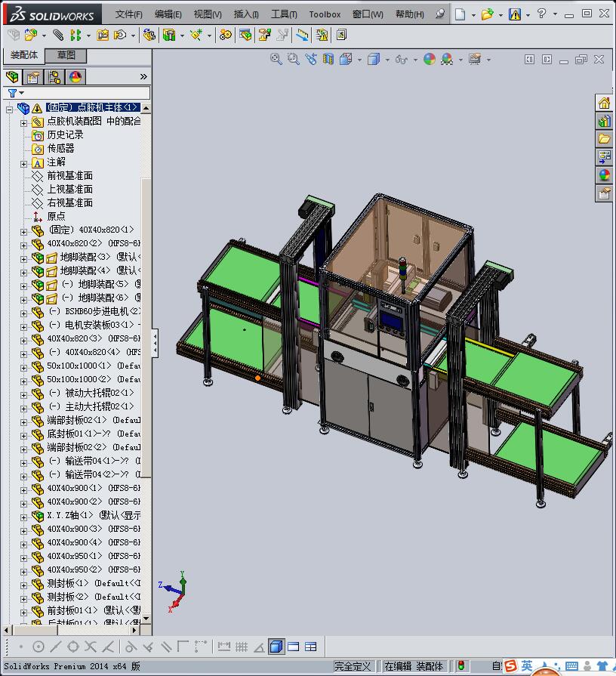Select the 前视基准面 plane
Screen dimensions: 616x676
[69, 175]
